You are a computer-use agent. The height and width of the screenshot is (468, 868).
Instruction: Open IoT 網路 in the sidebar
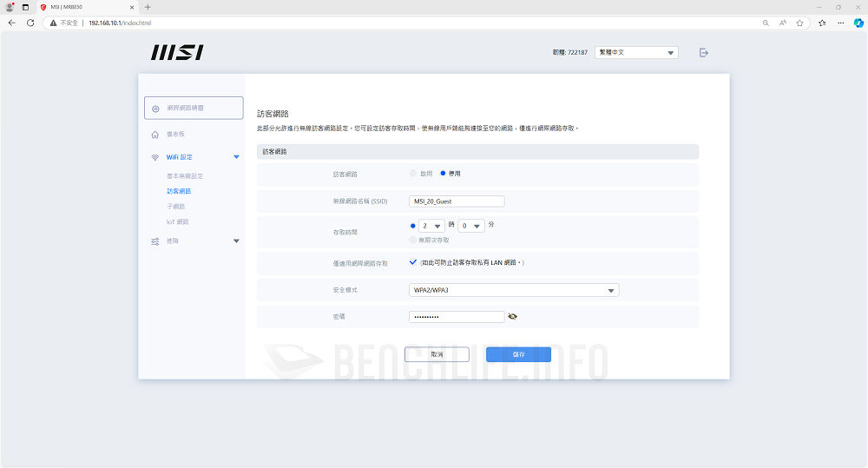pyautogui.click(x=178, y=222)
